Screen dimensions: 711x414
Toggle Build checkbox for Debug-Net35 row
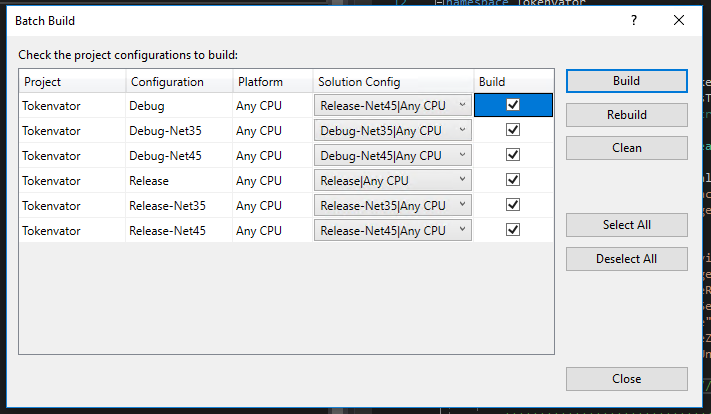513,130
